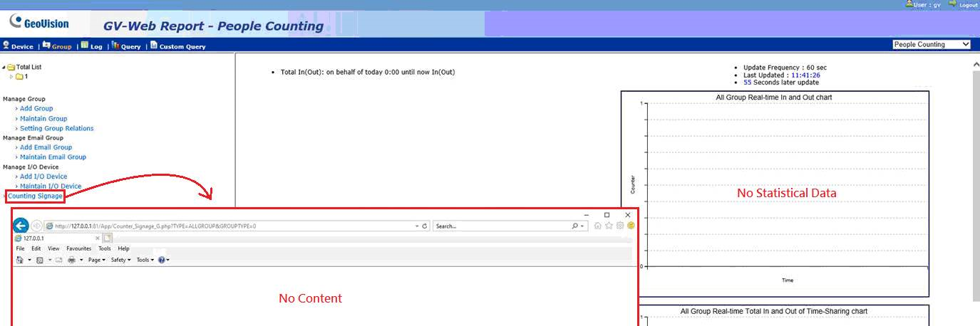The image size is (980, 326).
Task: Click the command bar feeds icon
Action: (x=40, y=260)
